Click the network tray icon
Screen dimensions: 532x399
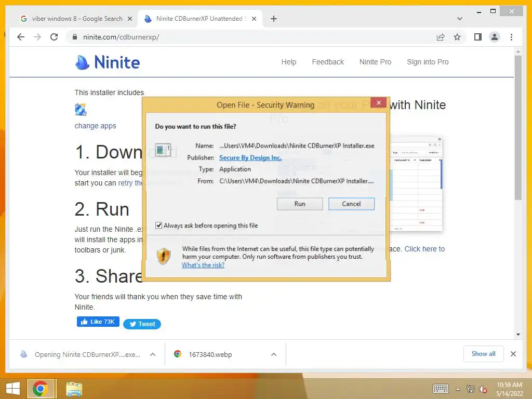(x=470, y=389)
